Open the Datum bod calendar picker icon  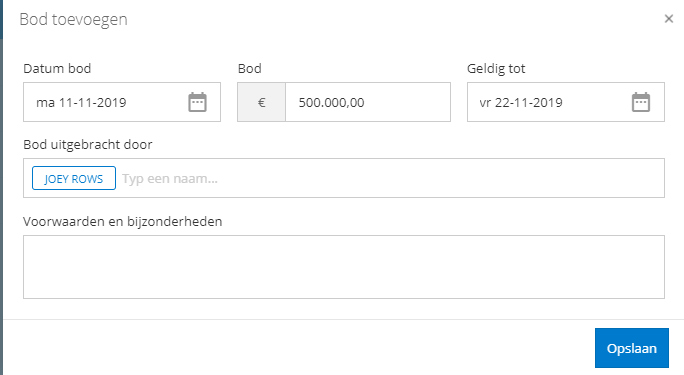click(197, 102)
